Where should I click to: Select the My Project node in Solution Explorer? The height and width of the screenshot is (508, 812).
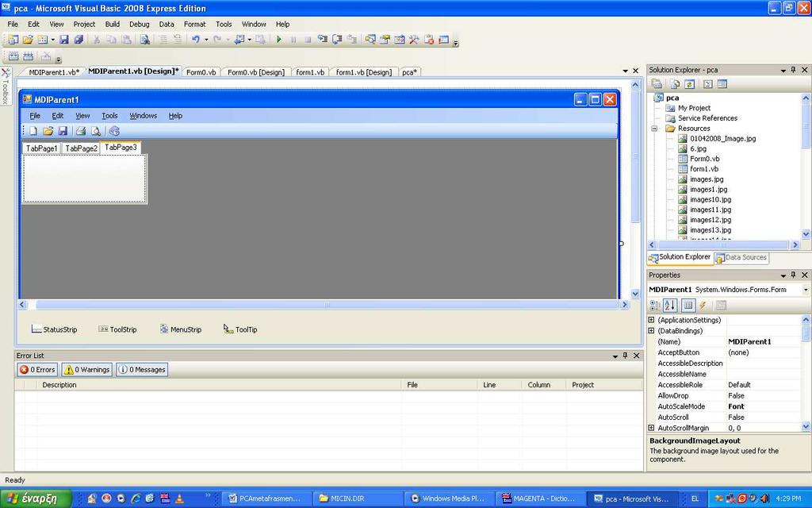pyautogui.click(x=694, y=108)
